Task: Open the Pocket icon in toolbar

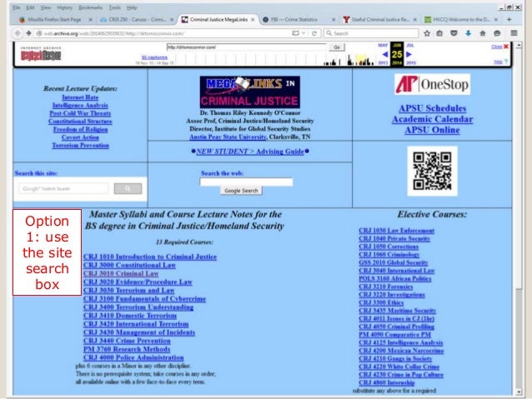Action: click(454, 33)
